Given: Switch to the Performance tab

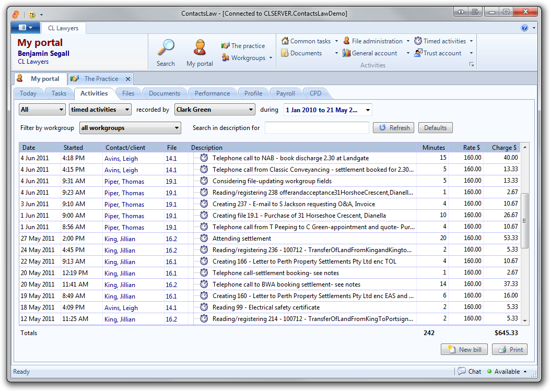Looking at the screenshot, I should pyautogui.click(x=212, y=93).
